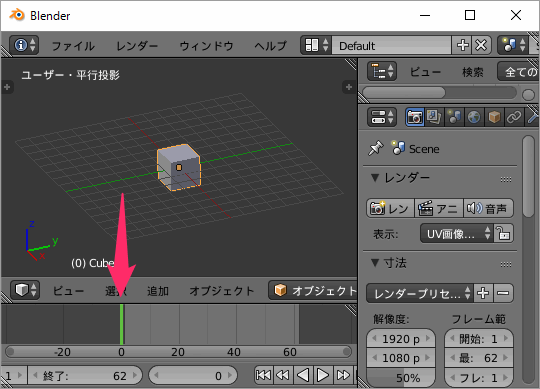This screenshot has width=540, height=389.
Task: Open the 3D View オブジェクト menu
Action: point(221,291)
